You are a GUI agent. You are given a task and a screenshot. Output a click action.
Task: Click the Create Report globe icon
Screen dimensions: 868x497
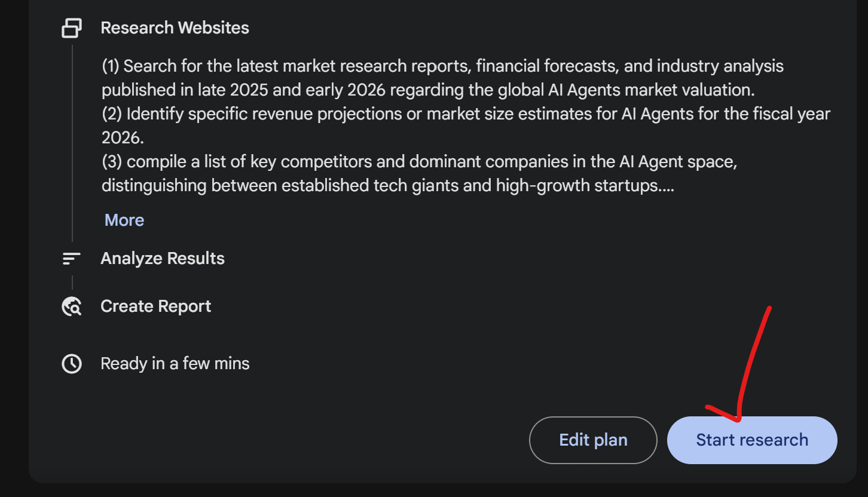(72, 306)
